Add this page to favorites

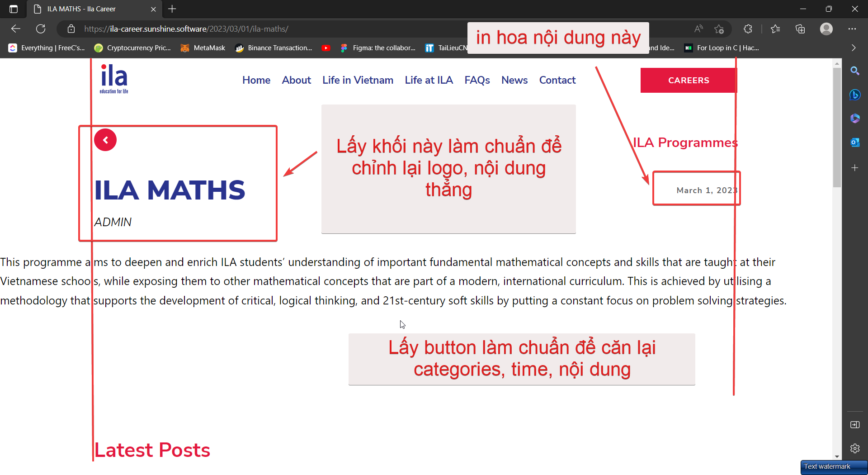point(719,29)
